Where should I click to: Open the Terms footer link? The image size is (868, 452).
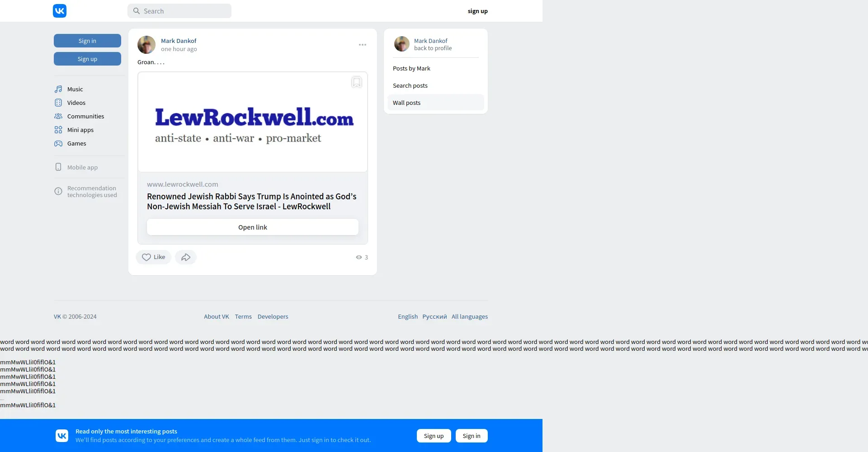tap(243, 316)
